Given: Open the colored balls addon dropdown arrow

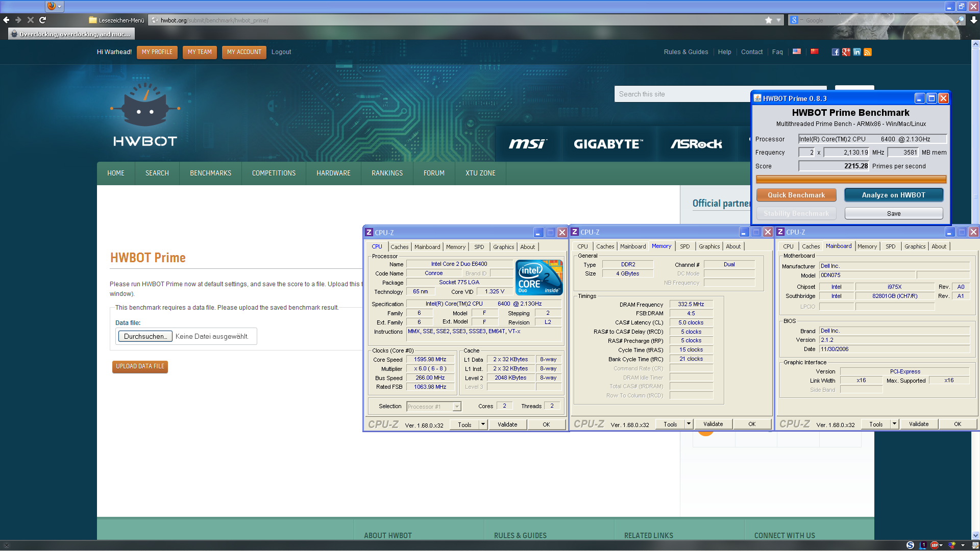Looking at the screenshot, I should coord(963,545).
